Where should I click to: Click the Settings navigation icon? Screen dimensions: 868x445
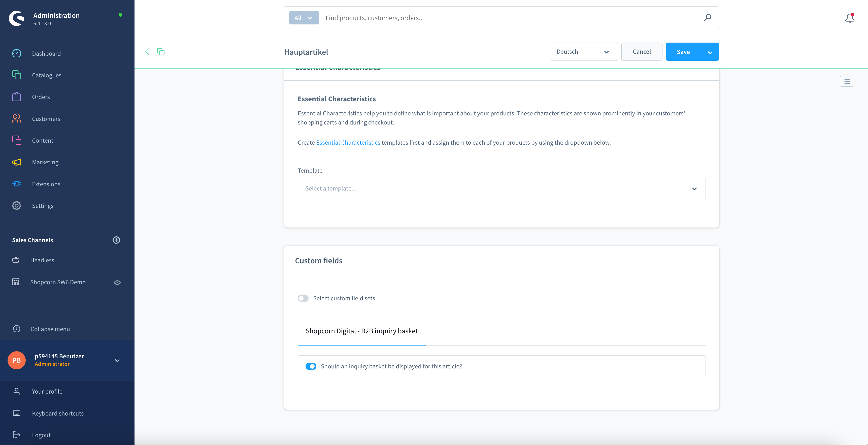[x=16, y=205]
